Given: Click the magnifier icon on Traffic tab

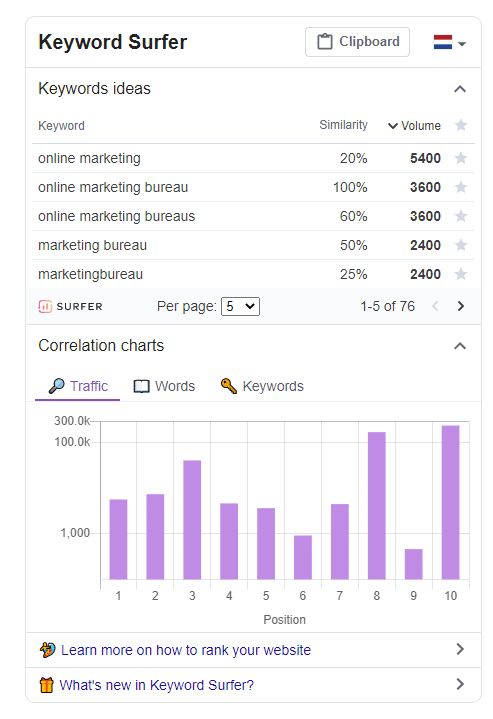Looking at the screenshot, I should [x=57, y=386].
